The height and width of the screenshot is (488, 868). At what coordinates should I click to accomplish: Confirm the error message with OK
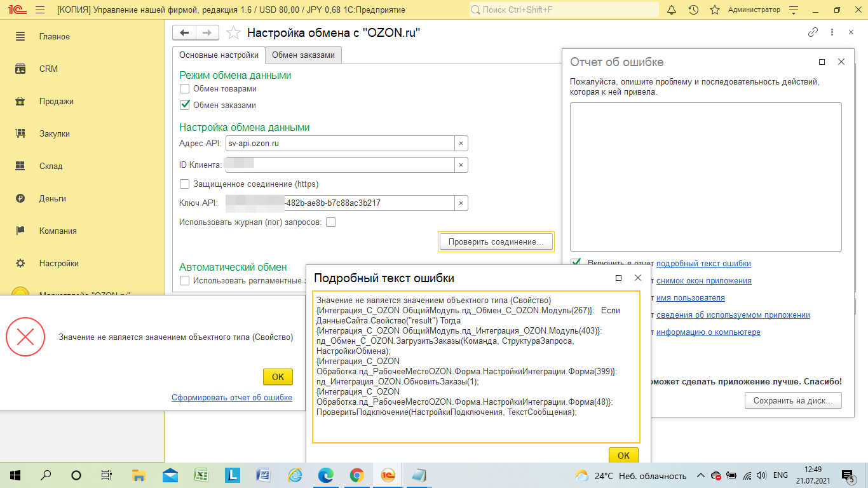[x=278, y=377]
